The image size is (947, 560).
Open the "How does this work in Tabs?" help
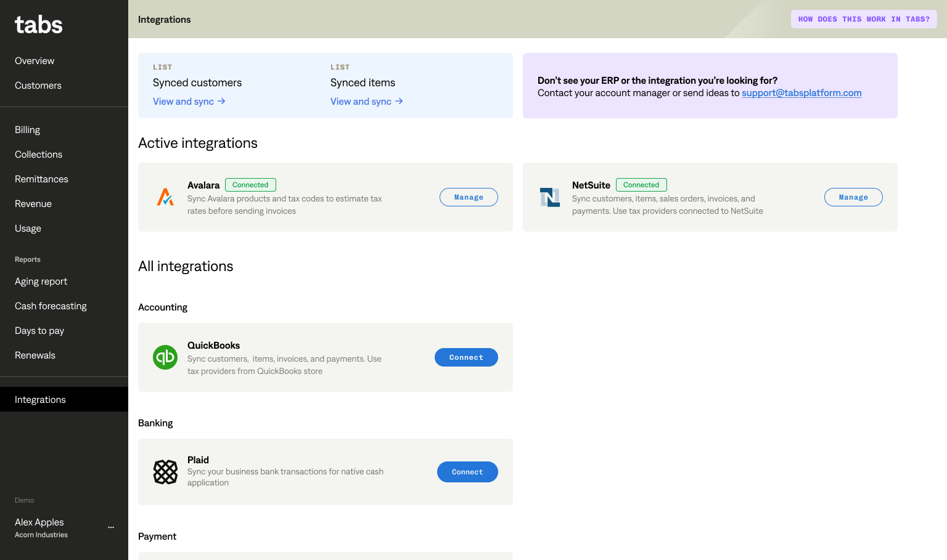point(864,19)
